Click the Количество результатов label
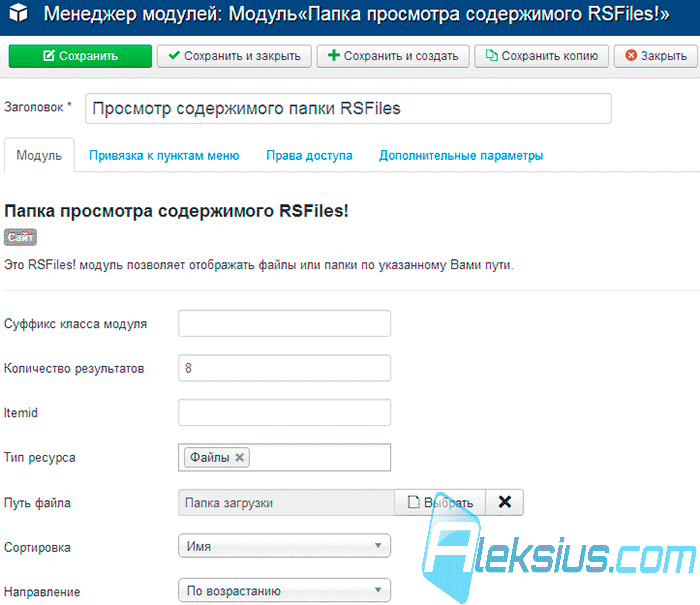Viewport: 700px width, 605px height. (x=74, y=368)
